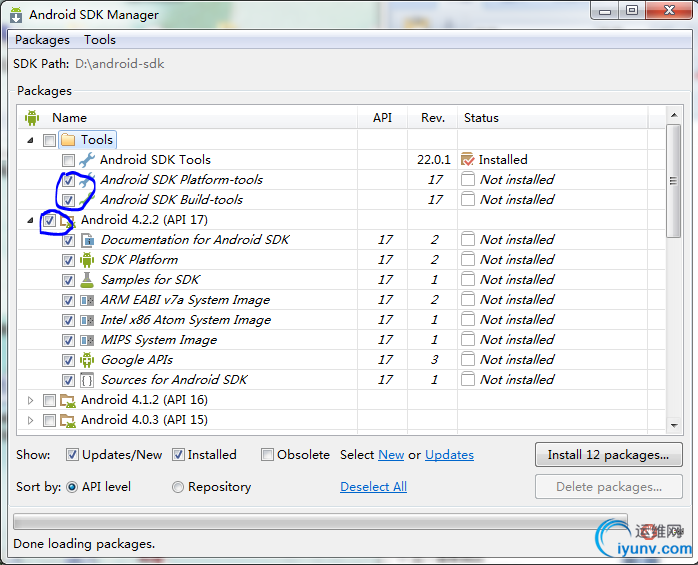Collapse the Android 4.2.2 (API 17) group

click(30, 220)
